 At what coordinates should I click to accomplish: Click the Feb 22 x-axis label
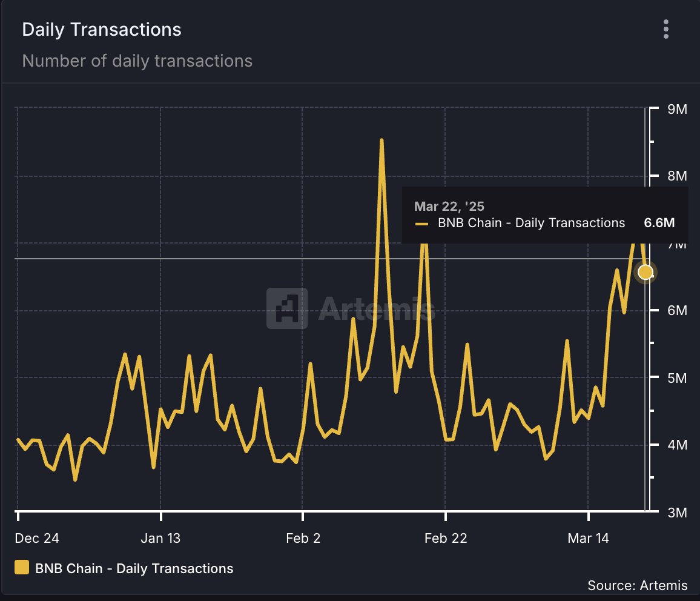tap(446, 538)
